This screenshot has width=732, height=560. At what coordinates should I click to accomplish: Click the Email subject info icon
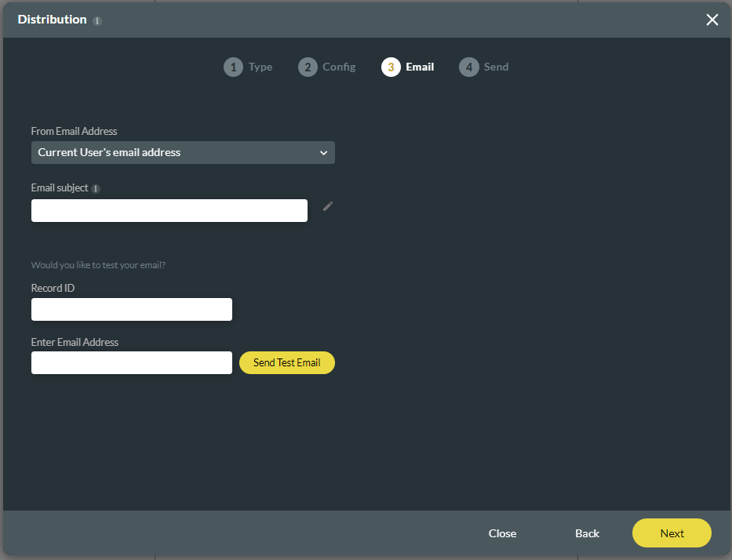(x=96, y=188)
